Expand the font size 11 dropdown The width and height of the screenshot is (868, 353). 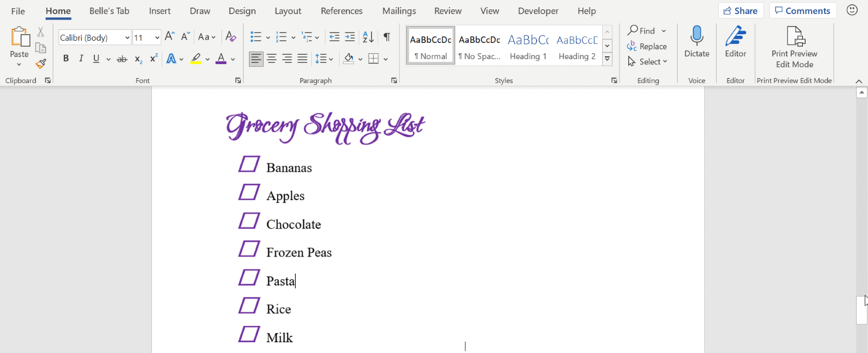tap(157, 37)
